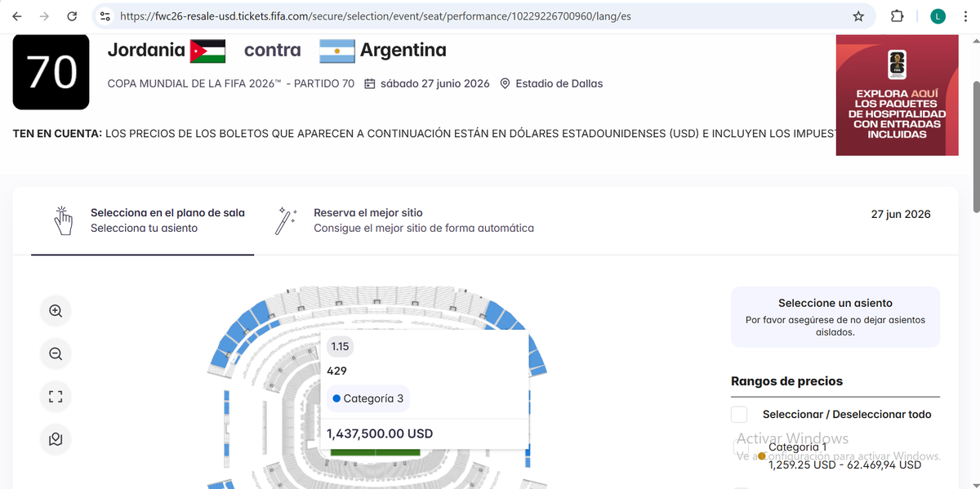Zoom in on the stadium seat map
The image size is (980, 489).
(x=55, y=310)
